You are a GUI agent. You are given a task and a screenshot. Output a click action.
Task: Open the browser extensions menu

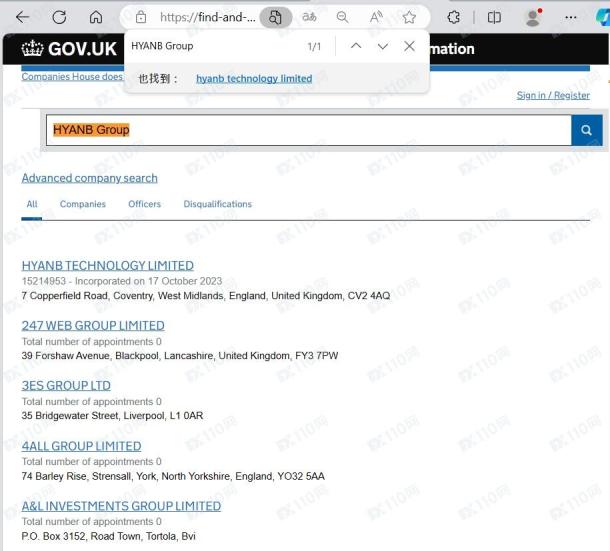pos(454,17)
